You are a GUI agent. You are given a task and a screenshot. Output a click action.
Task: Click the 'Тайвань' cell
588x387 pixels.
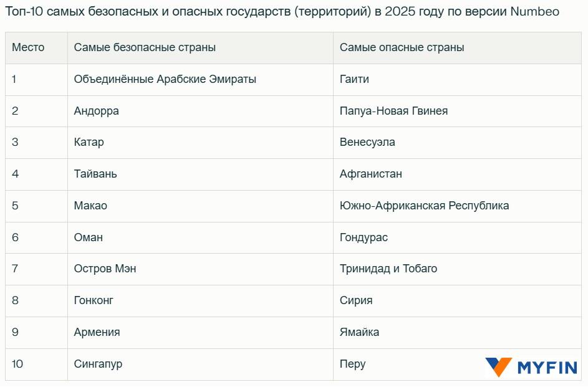(x=95, y=174)
